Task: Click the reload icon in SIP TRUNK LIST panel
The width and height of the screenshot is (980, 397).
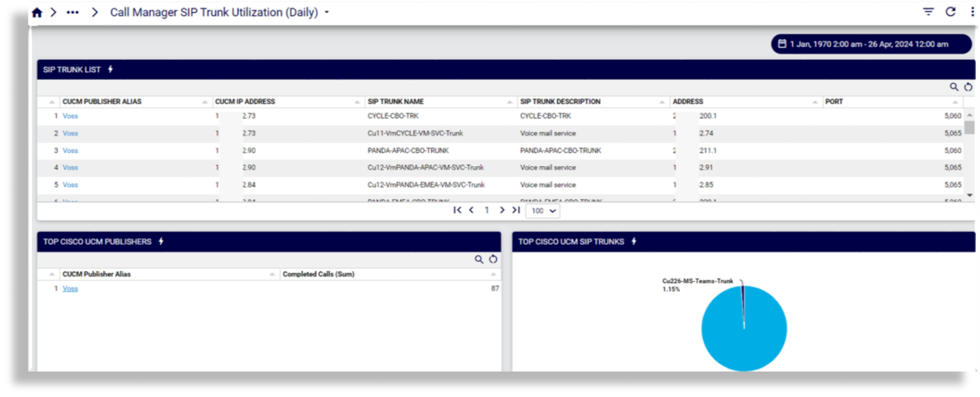Action: [968, 87]
